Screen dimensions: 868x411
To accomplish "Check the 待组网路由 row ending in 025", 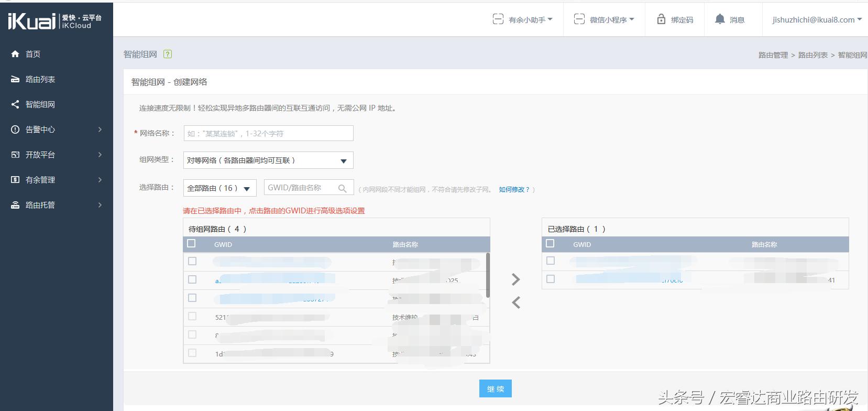I will pyautogui.click(x=192, y=279).
